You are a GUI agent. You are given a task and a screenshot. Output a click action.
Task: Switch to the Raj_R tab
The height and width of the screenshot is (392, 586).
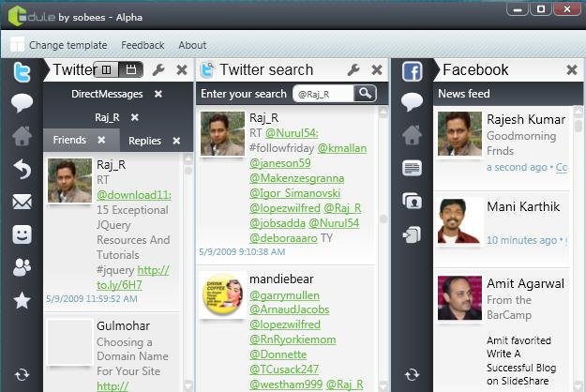pos(107,117)
